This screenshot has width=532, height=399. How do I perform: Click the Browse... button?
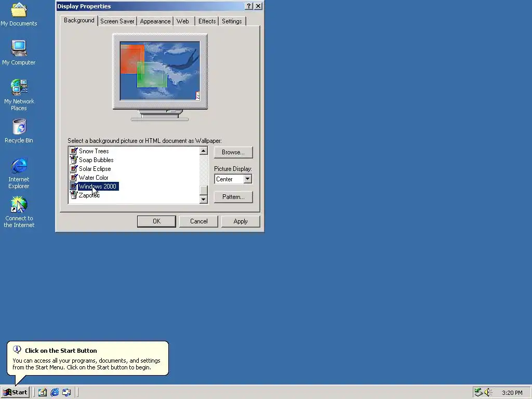pyautogui.click(x=233, y=152)
